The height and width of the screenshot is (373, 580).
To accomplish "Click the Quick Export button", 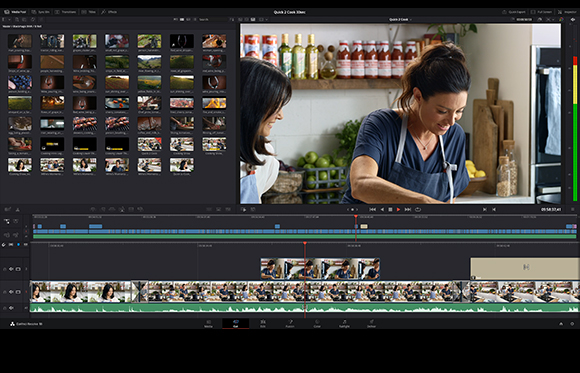I will (514, 12).
